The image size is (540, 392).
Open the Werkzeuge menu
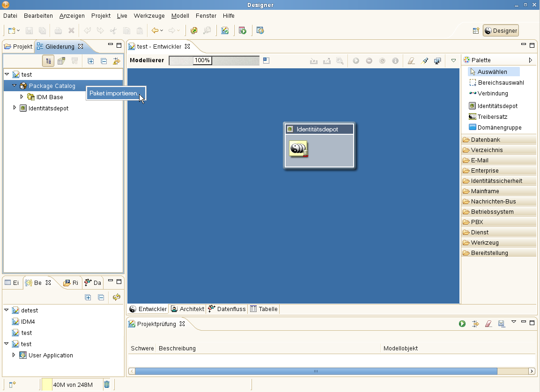coord(149,16)
